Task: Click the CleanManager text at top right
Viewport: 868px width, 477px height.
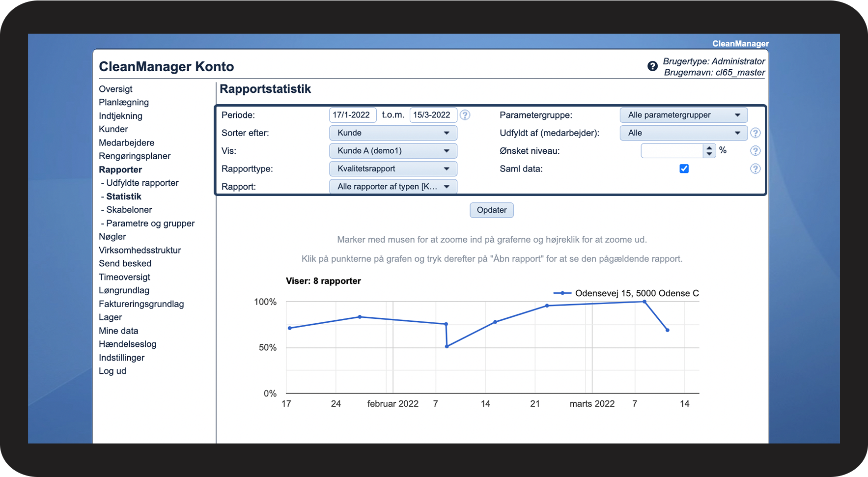Action: (741, 44)
